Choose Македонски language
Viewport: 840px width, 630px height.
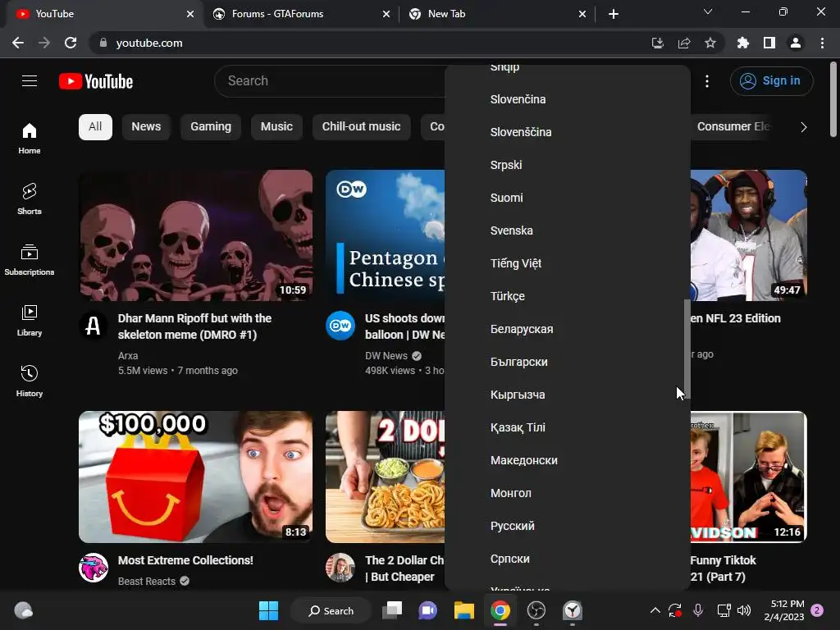pos(568,460)
